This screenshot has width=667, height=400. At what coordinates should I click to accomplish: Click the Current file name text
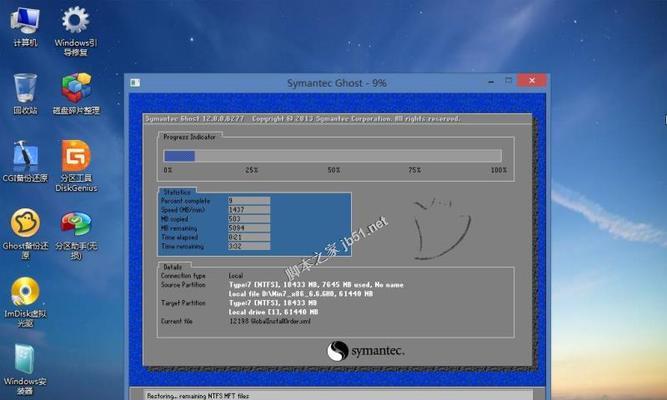coord(270,321)
